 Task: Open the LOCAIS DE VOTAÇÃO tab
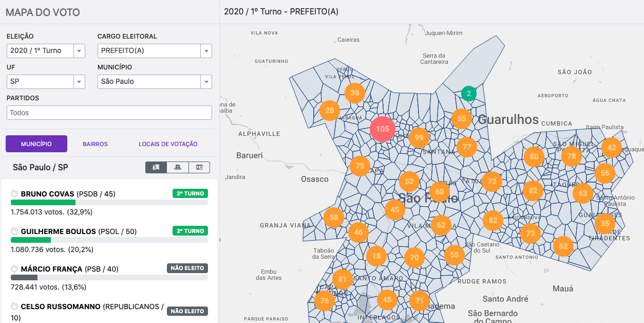pos(168,143)
